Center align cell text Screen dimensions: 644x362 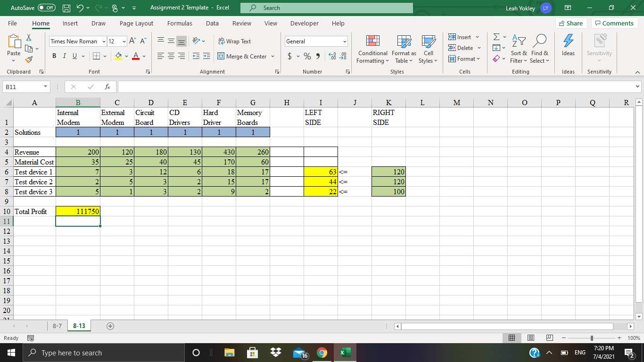point(172,57)
